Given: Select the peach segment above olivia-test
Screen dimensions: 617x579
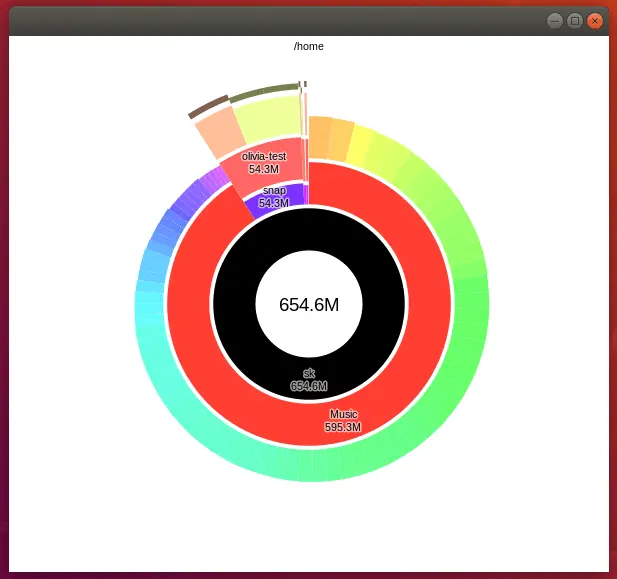Looking at the screenshot, I should [x=220, y=132].
